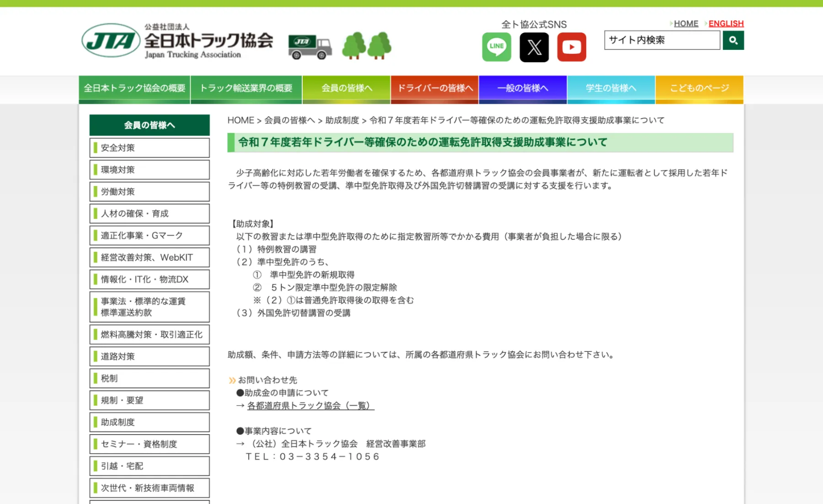Screen dimensions: 823x504
Task: Open the 会員の皆様へ navigation tab
Action: 347,88
